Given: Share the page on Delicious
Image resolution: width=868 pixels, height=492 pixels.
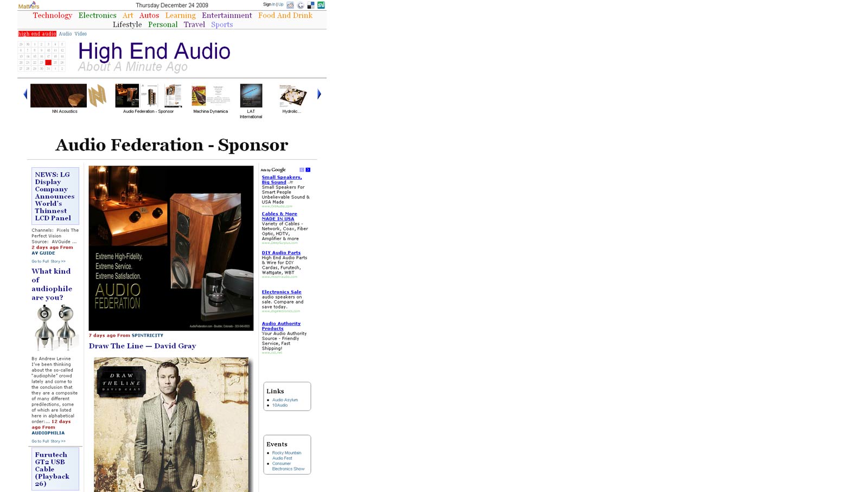Looking at the screenshot, I should tap(311, 5).
